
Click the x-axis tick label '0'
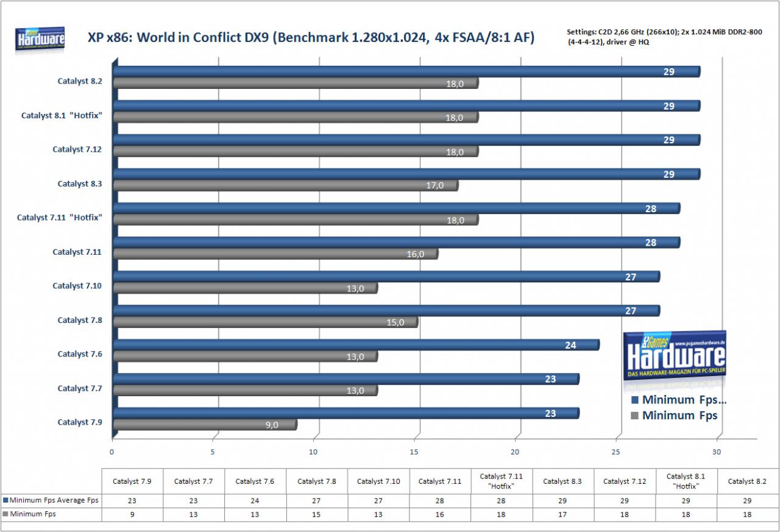click(112, 452)
